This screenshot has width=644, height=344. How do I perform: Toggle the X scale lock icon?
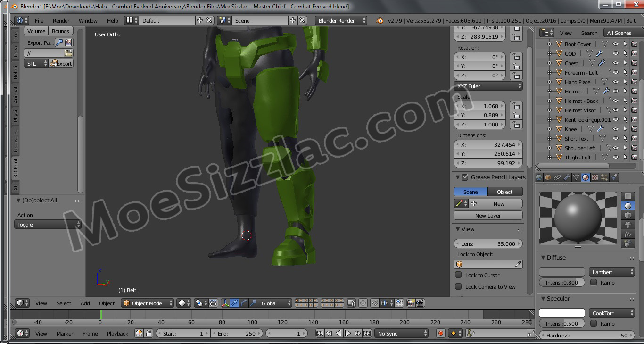click(516, 106)
